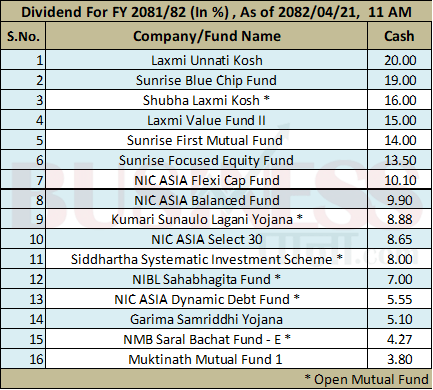Click the NIC ASIA Select 30 cell
This screenshot has height=390, width=433.
click(207, 239)
